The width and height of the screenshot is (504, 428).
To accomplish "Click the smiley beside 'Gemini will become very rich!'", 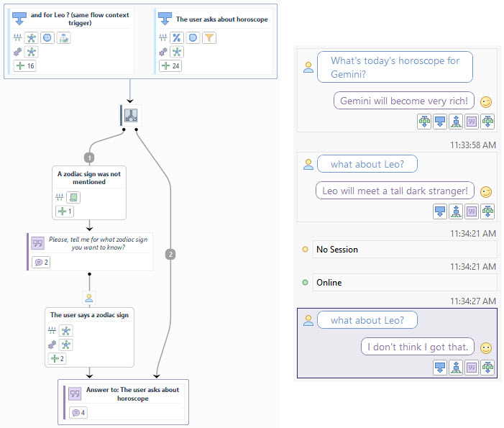I will point(486,102).
